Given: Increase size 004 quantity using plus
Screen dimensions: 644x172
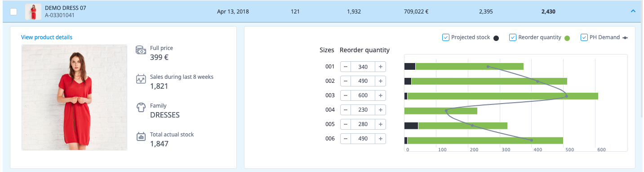Looking at the screenshot, I should [x=380, y=110].
